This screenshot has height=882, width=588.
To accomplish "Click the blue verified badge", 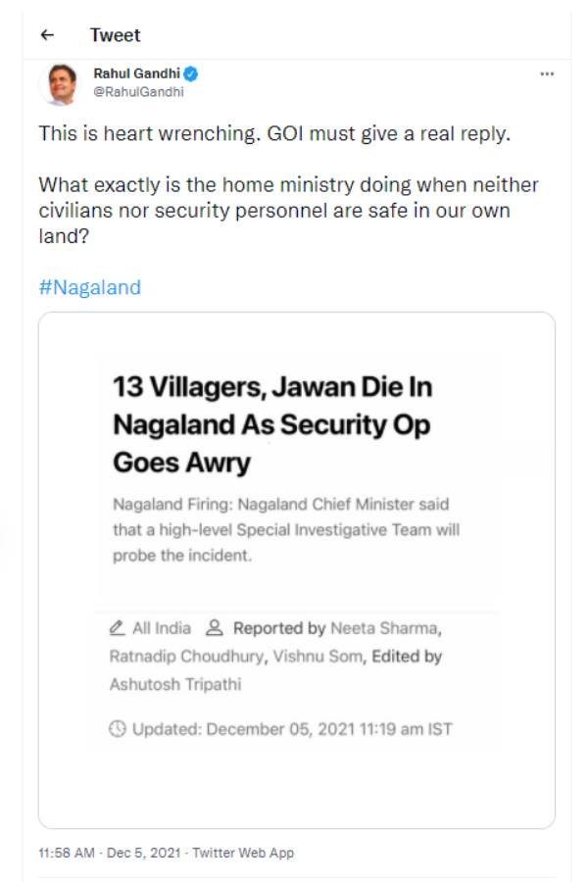I will pyautogui.click(x=193, y=73).
